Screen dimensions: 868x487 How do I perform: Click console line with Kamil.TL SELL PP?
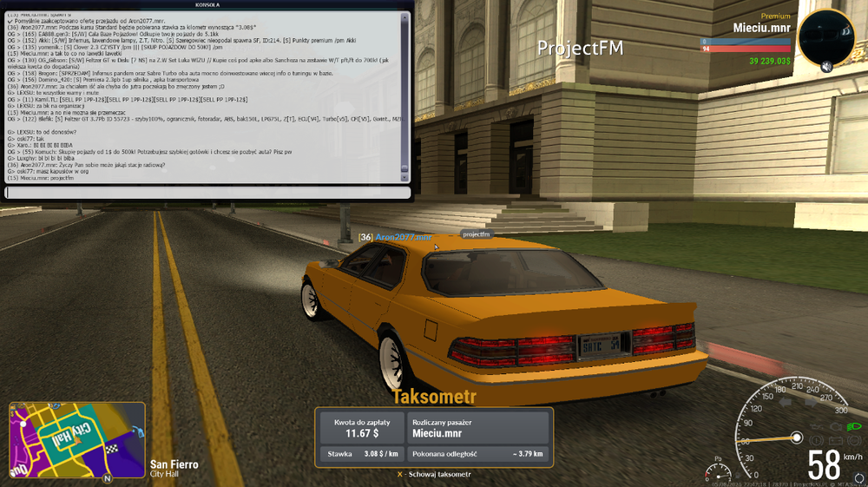128,100
